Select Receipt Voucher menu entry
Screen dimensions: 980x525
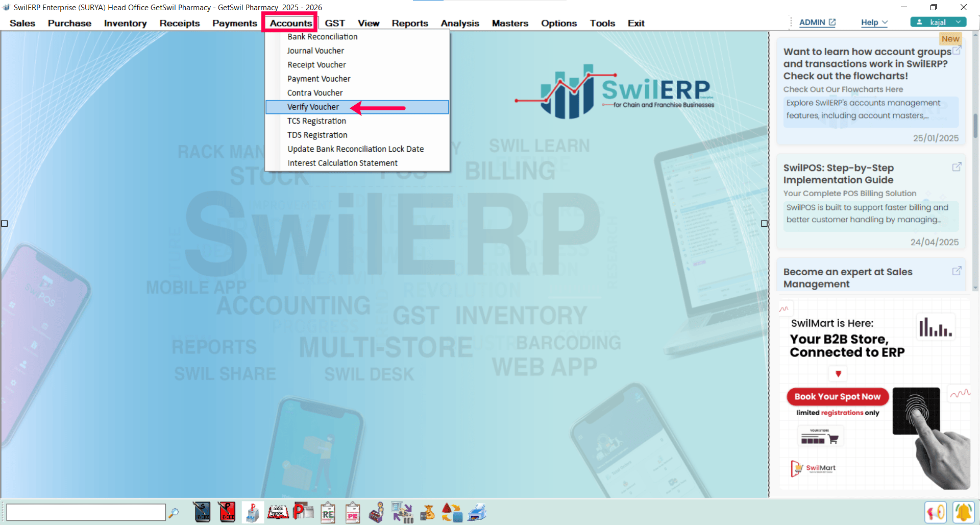[x=357, y=65]
